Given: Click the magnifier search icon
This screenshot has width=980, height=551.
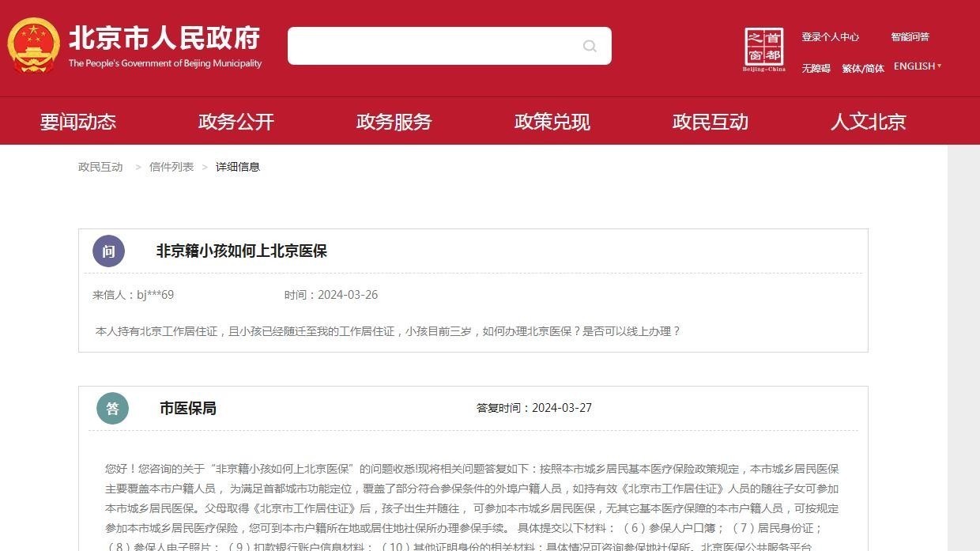Looking at the screenshot, I should tap(590, 46).
